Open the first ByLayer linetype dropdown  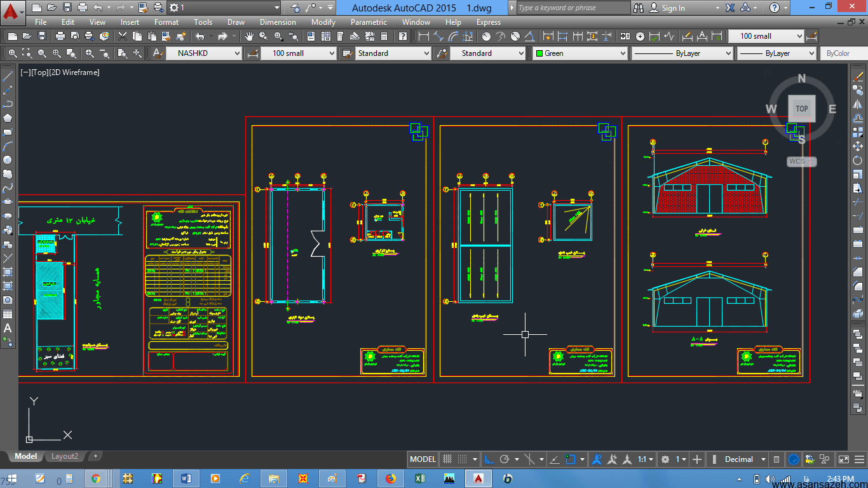pos(682,53)
